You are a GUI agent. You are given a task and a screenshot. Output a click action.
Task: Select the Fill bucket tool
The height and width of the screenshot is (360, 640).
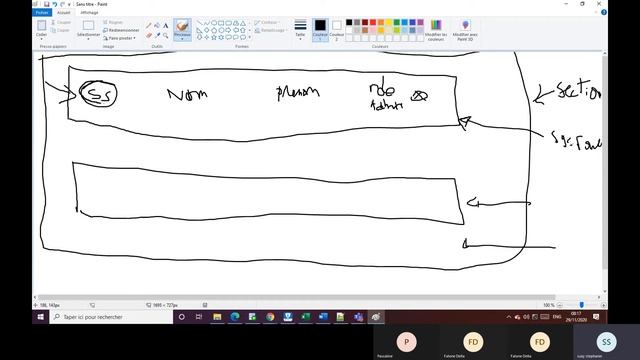pos(157,26)
